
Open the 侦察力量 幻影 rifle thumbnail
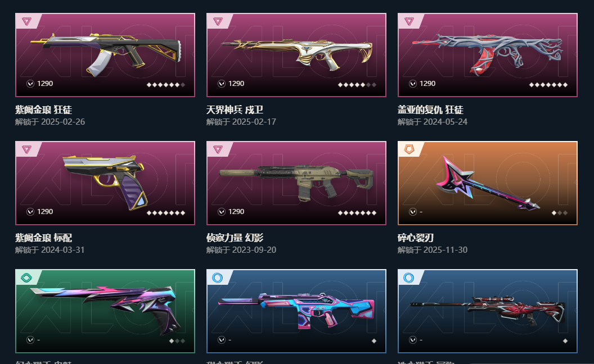[296, 183]
